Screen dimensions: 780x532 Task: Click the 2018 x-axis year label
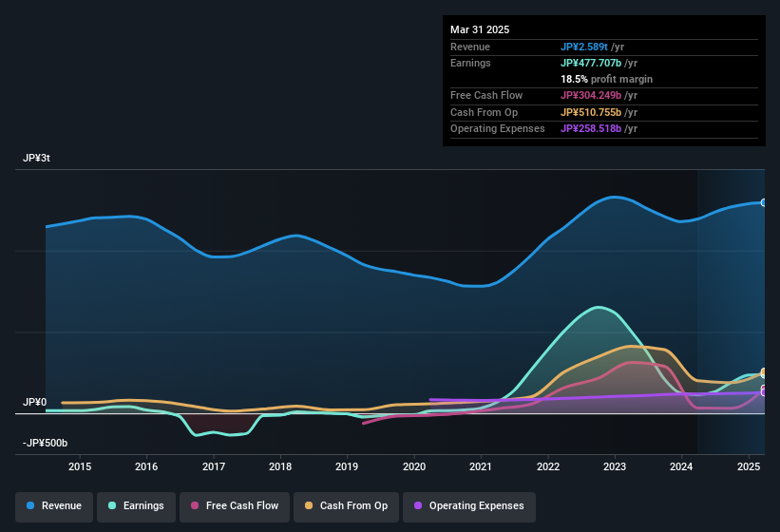[x=280, y=466]
